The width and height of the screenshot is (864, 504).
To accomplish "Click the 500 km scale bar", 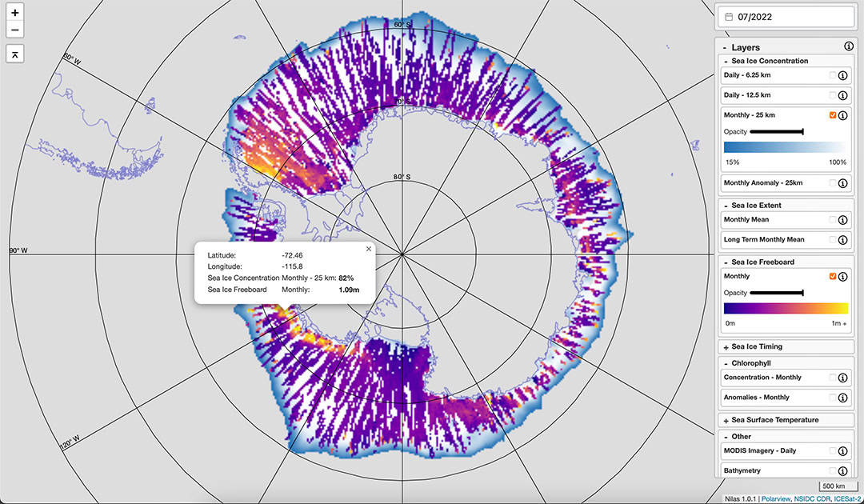I will tap(838, 486).
